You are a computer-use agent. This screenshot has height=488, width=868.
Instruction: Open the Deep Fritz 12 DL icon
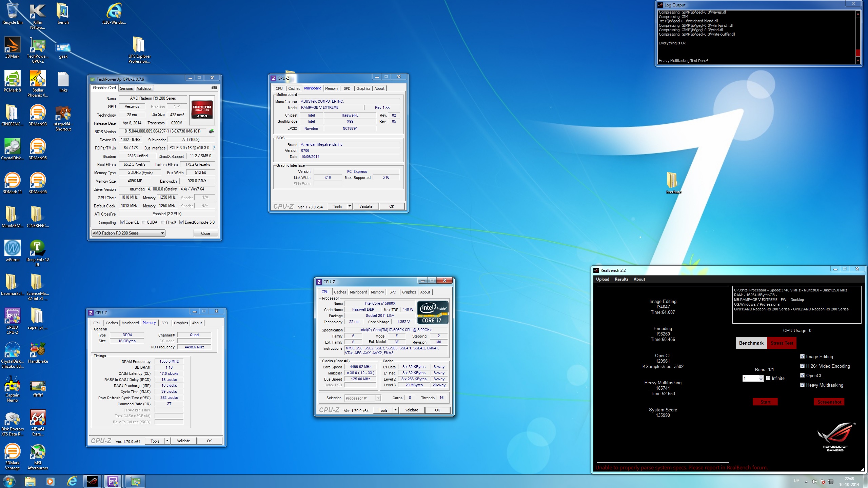38,253
